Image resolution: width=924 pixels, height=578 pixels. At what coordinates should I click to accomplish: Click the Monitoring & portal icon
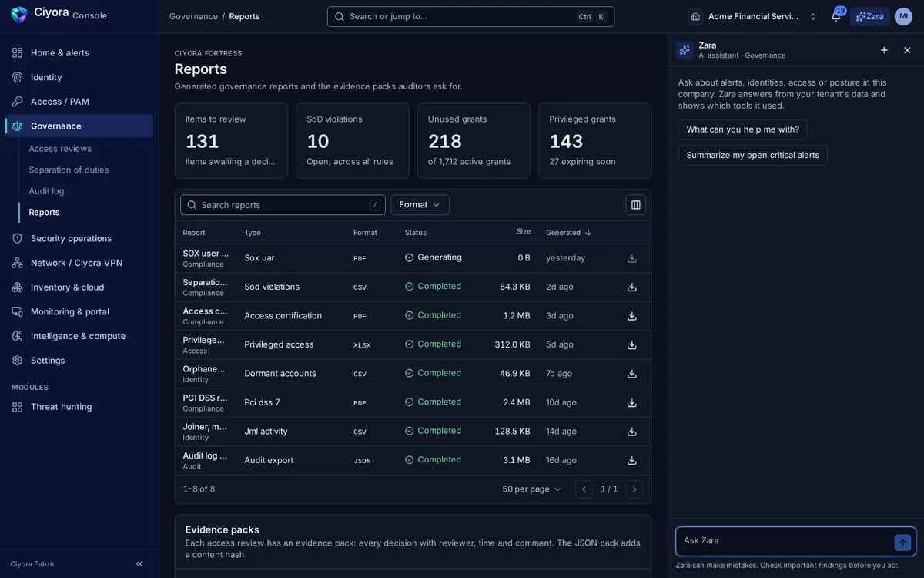click(17, 311)
